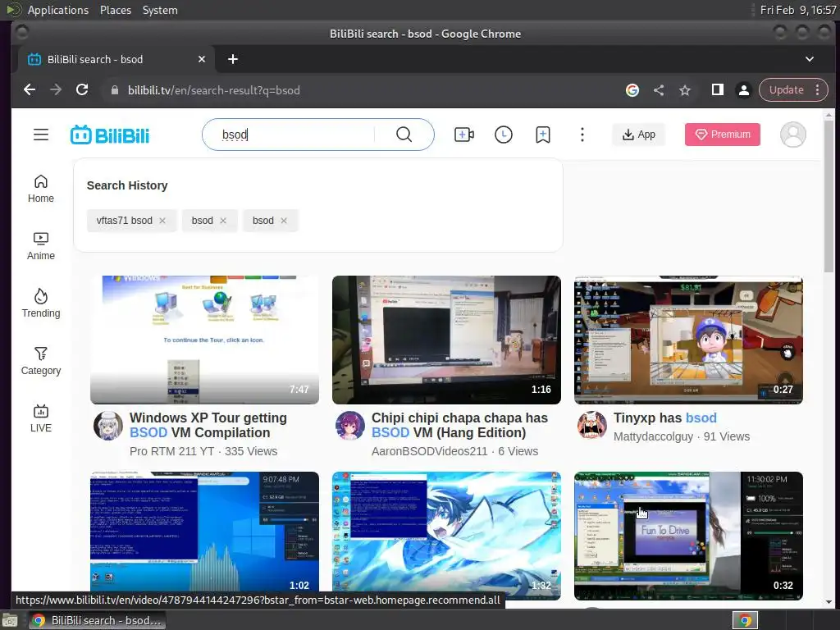Viewport: 840px width, 630px height.
Task: Click 'AaronBSODVideos211 · 6 Views' text
Action: (x=454, y=452)
